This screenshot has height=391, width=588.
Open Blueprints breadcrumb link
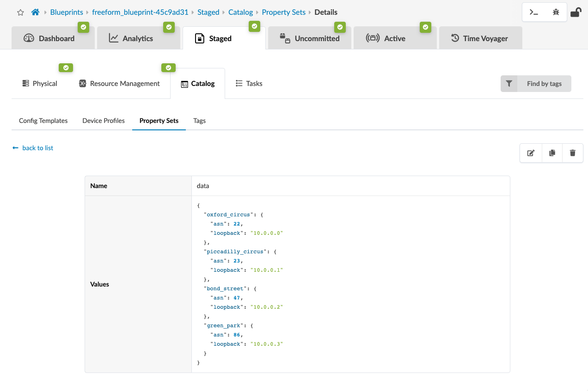67,12
